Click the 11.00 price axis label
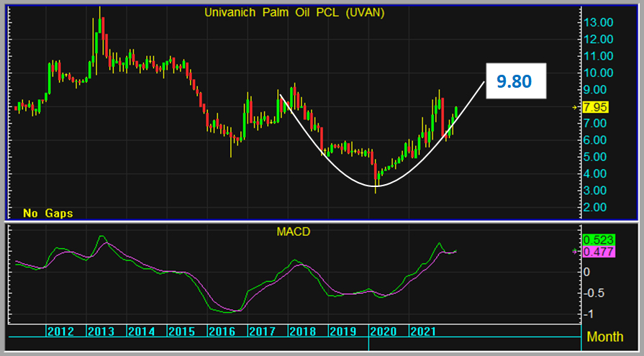This screenshot has width=644, height=356. [x=599, y=56]
